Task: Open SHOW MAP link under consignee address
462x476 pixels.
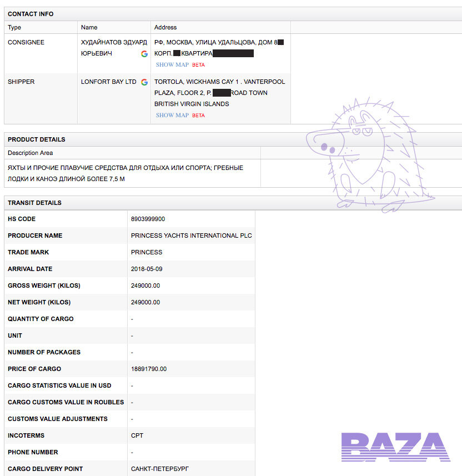Action: tap(172, 64)
